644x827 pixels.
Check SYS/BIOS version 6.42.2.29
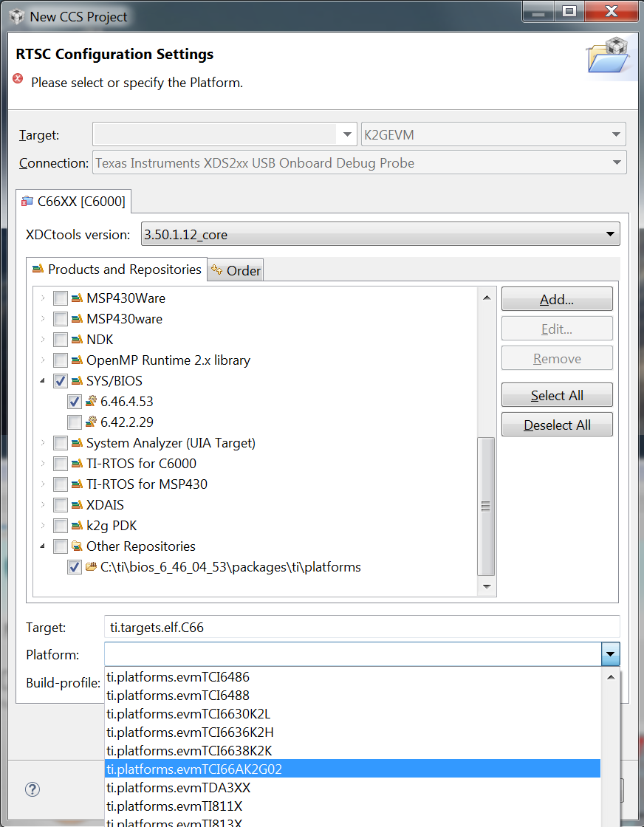pos(75,422)
